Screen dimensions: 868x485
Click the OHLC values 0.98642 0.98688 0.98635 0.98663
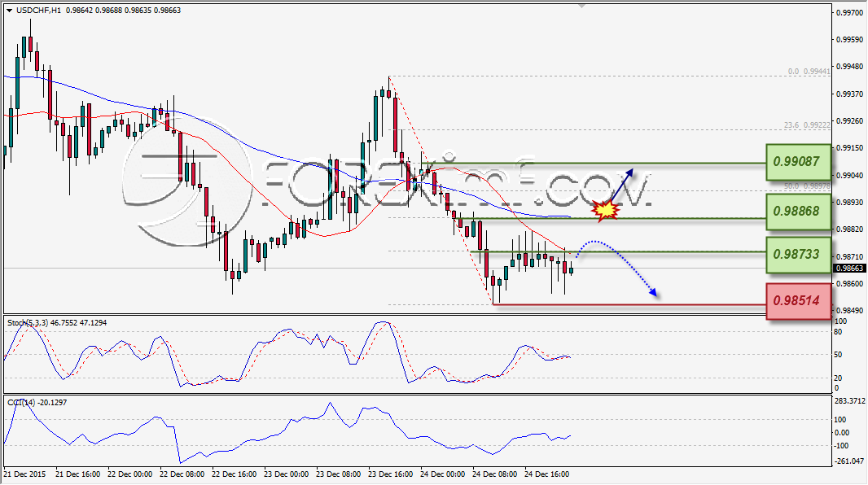pyautogui.click(x=123, y=10)
